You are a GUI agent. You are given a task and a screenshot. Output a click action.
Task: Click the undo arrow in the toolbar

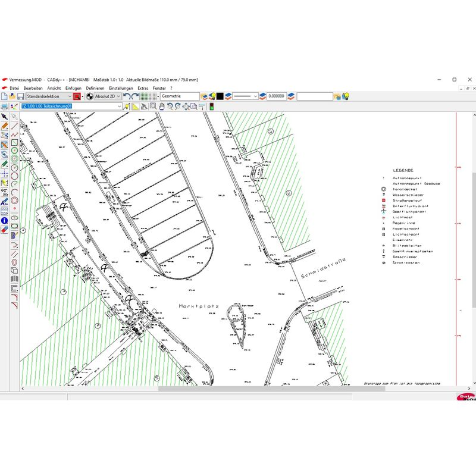[127, 96]
